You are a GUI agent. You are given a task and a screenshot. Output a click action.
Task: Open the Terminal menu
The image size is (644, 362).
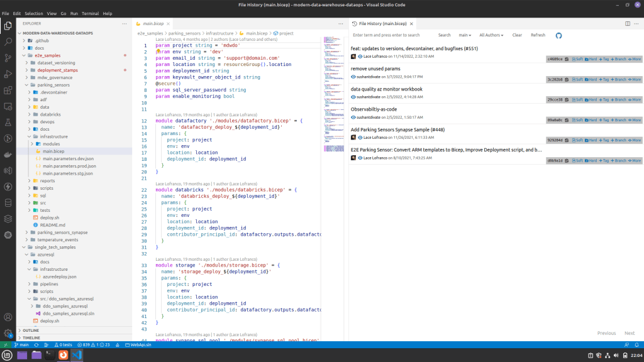click(90, 13)
